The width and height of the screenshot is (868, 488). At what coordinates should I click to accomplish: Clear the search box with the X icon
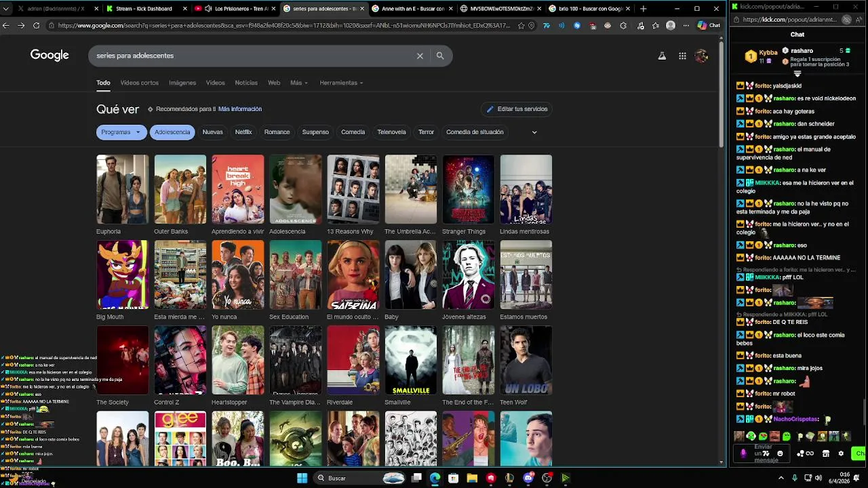coord(420,56)
